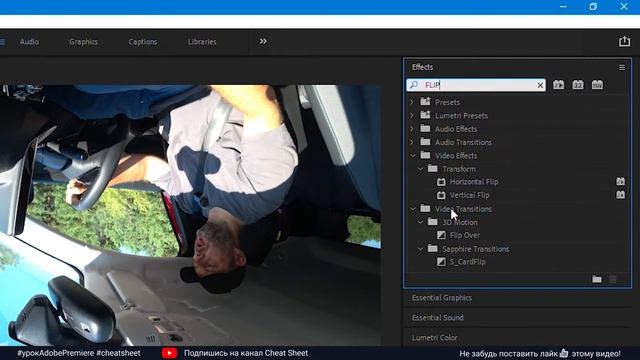Click the 3D Motion folder icon

(x=433, y=222)
